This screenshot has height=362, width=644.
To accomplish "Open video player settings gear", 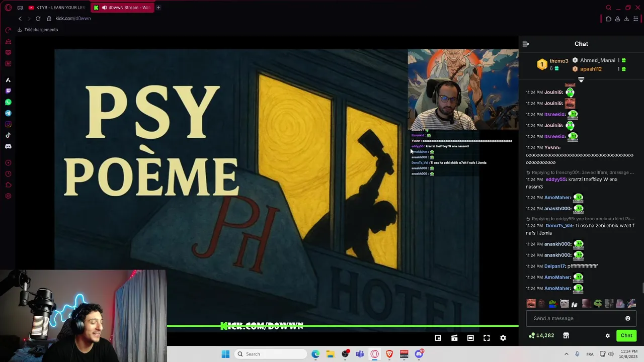I will point(503,338).
